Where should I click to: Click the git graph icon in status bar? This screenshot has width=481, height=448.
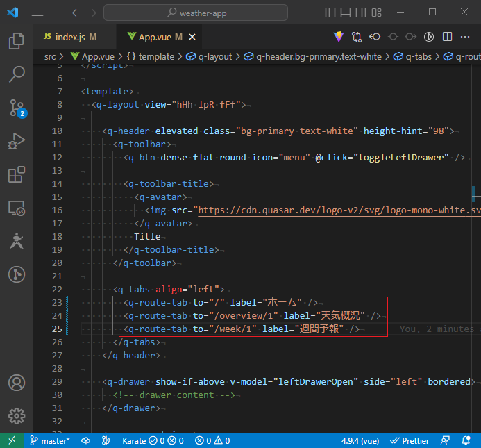(106, 440)
